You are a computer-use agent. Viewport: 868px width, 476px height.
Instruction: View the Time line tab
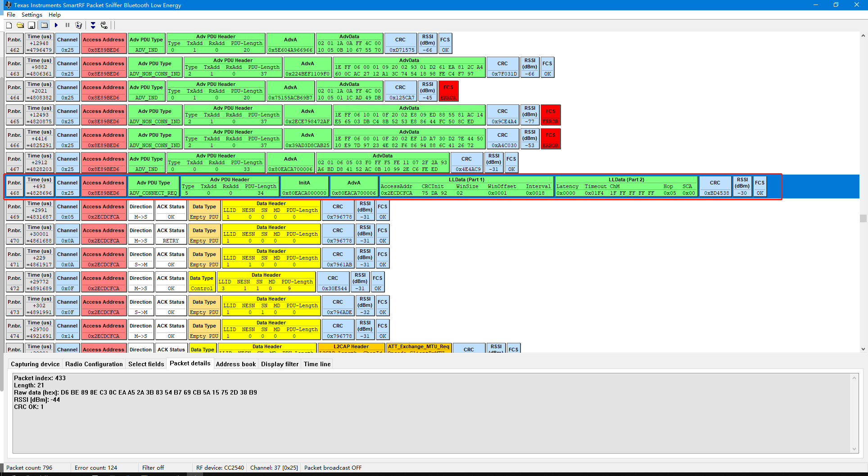tap(317, 364)
